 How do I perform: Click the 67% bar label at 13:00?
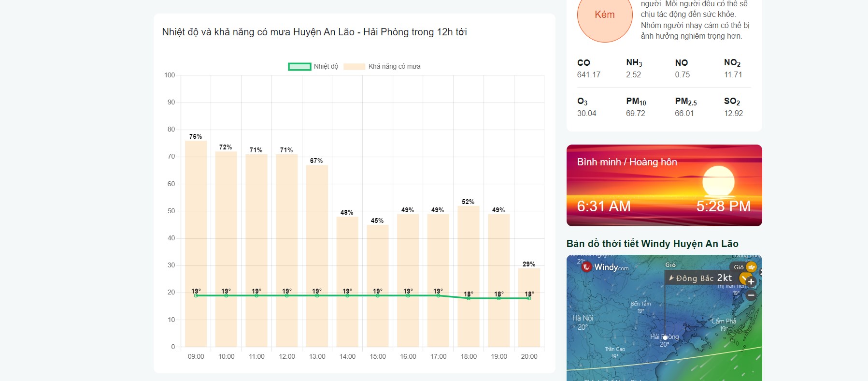pos(316,161)
